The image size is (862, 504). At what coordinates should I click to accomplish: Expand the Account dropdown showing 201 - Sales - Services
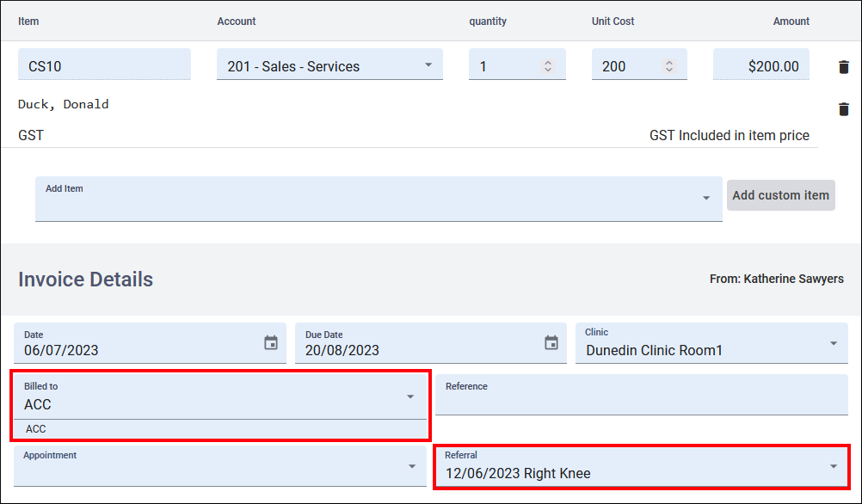(x=428, y=66)
